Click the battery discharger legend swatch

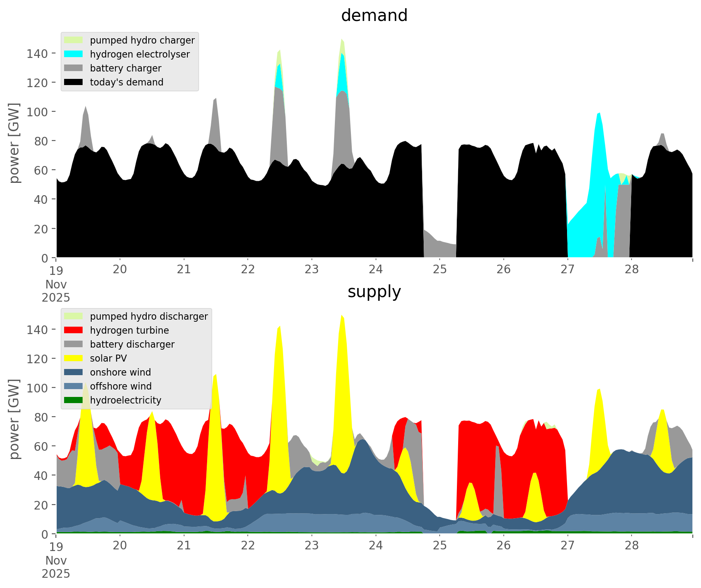pos(74,344)
